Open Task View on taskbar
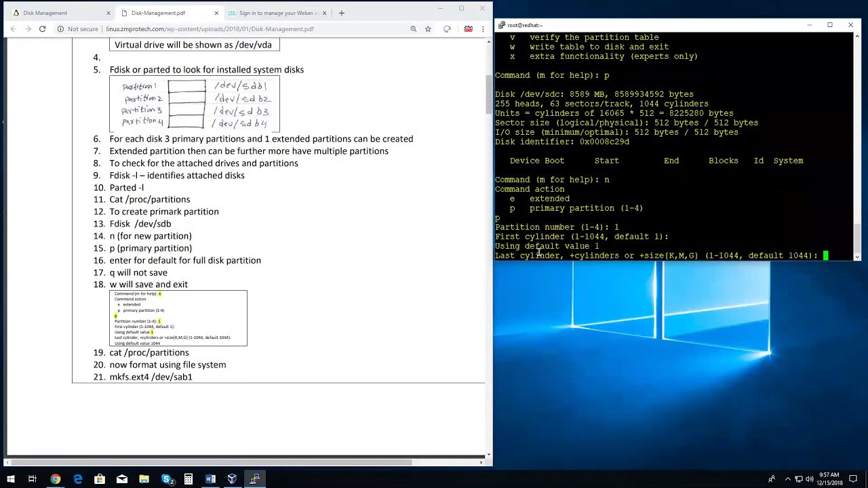 (32, 479)
